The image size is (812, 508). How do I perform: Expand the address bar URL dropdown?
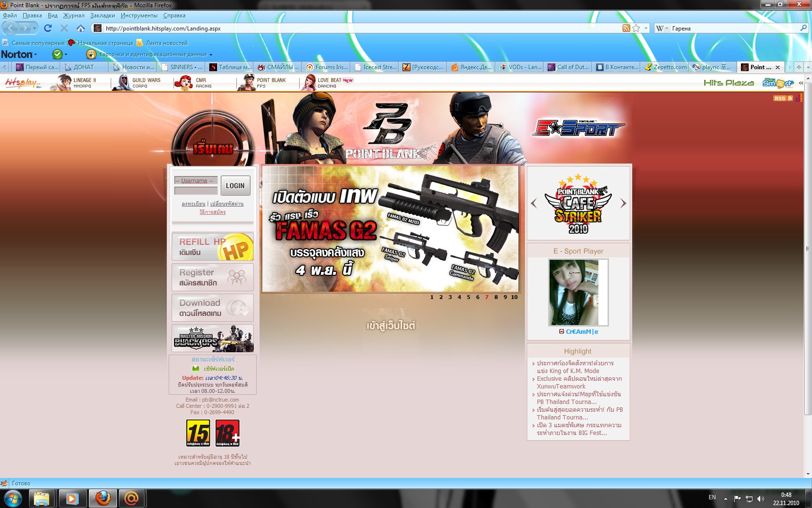click(646, 28)
